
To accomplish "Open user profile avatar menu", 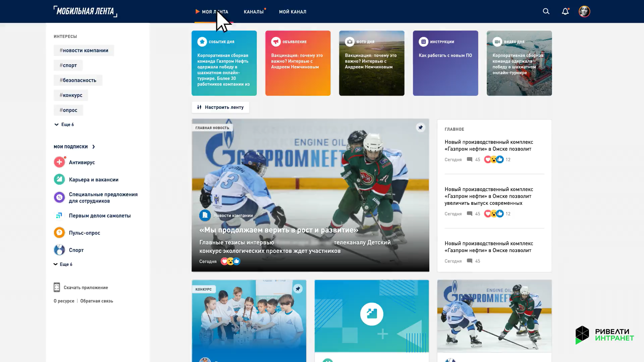I will pyautogui.click(x=584, y=11).
